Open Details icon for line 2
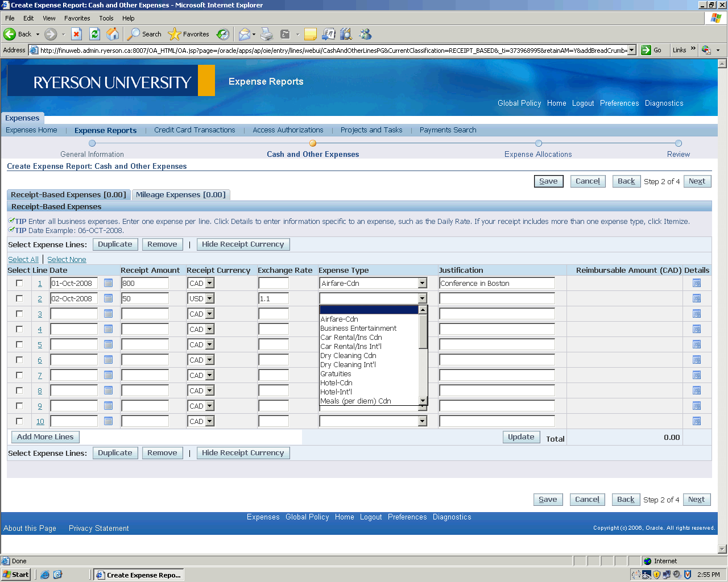This screenshot has height=582, width=728. (696, 298)
